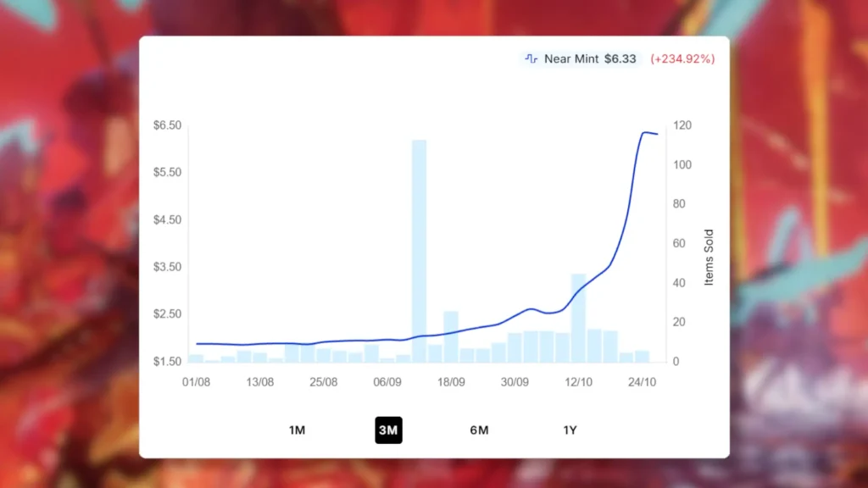Screen dimensions: 868x488
Task: Select the 3M time range
Action: point(388,430)
